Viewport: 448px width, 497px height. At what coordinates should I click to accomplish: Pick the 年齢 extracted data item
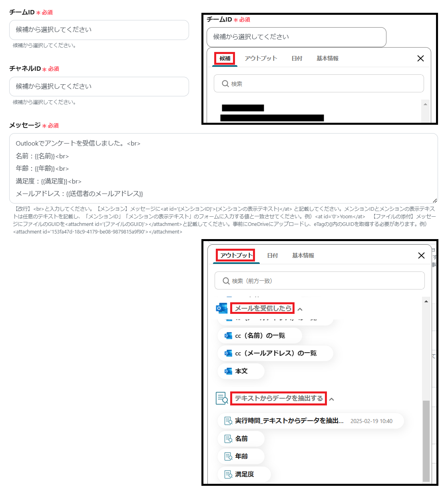tap(241, 456)
